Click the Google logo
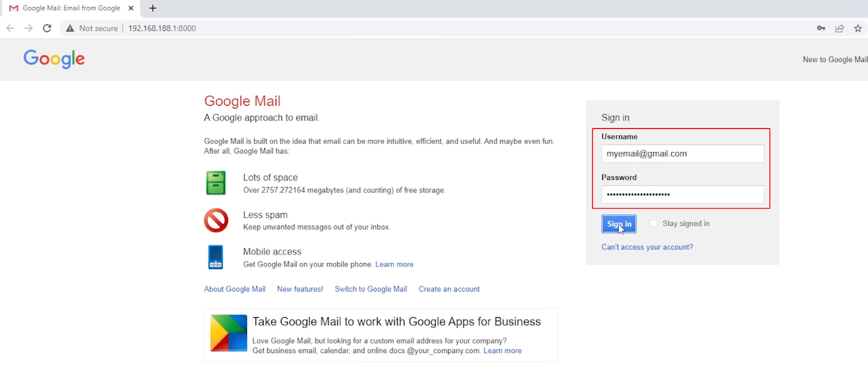The width and height of the screenshot is (868, 392). (54, 59)
